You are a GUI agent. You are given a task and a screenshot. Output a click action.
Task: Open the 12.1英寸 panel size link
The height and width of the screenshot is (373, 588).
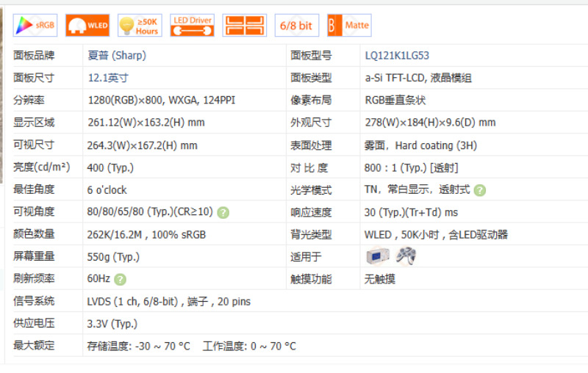point(108,78)
